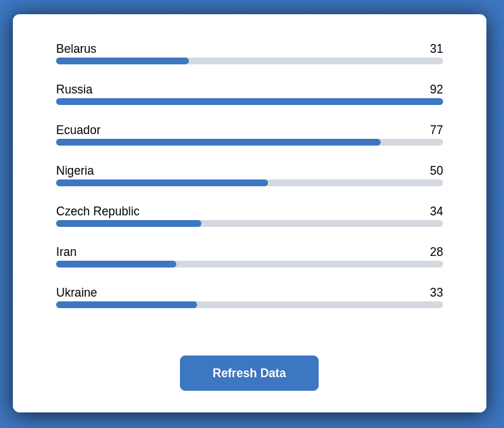
Task: Select the Russia country label
Action: [x=74, y=89]
